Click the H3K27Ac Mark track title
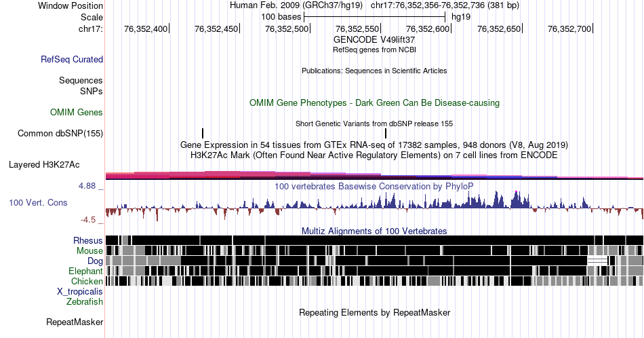Screen dimensions: 644x338 (374, 155)
